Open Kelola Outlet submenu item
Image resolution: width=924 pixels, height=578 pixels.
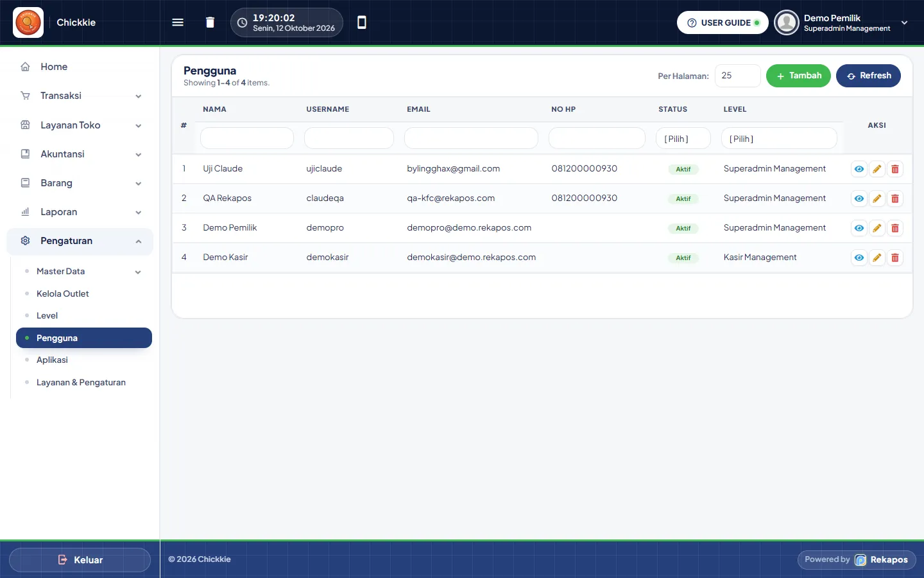pos(84,293)
